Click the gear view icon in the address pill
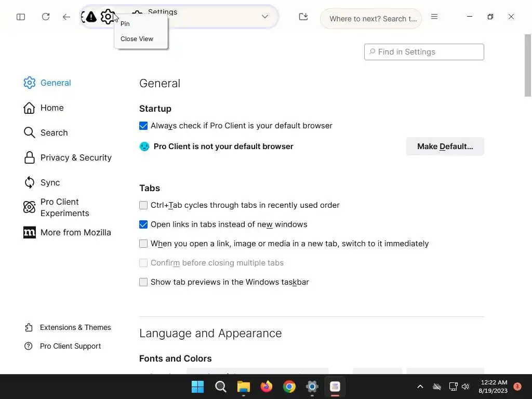The height and width of the screenshot is (399, 532). 108,17
